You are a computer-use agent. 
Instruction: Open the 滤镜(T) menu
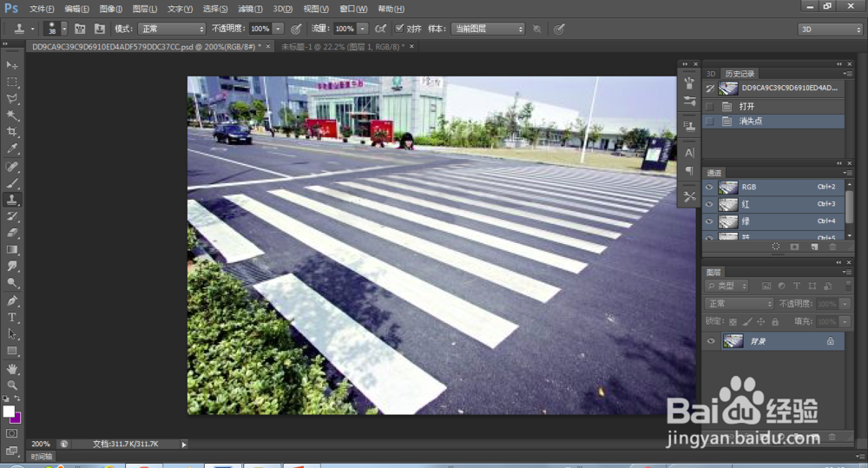tap(250, 9)
